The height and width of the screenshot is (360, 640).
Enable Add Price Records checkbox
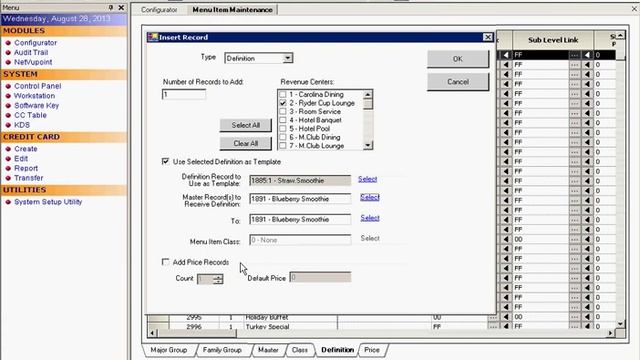click(x=165, y=262)
